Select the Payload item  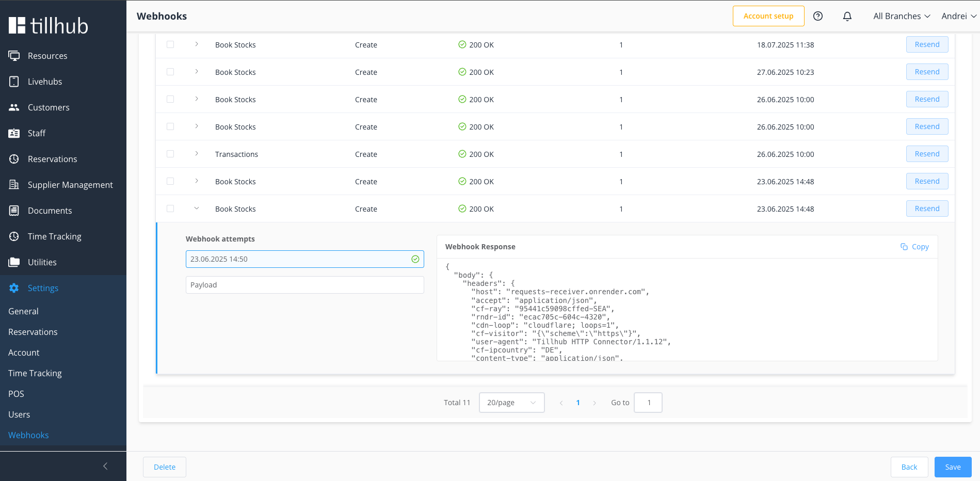click(x=305, y=285)
